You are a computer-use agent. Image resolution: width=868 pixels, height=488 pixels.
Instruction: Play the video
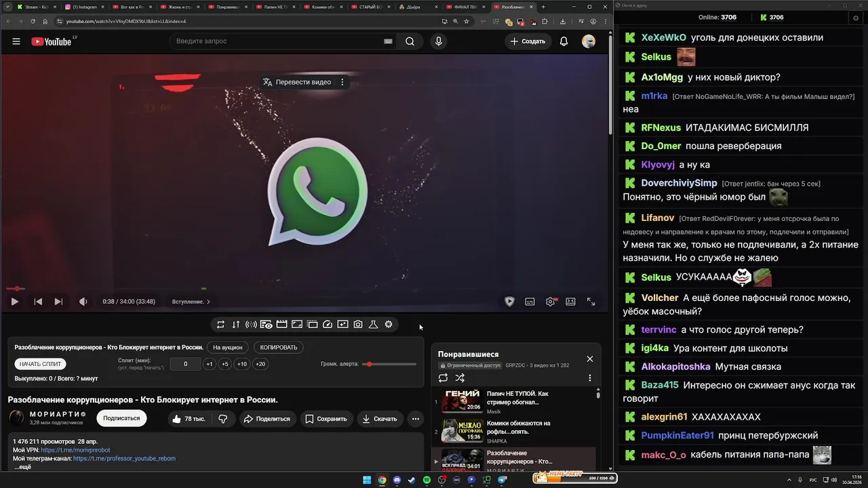coord(14,302)
